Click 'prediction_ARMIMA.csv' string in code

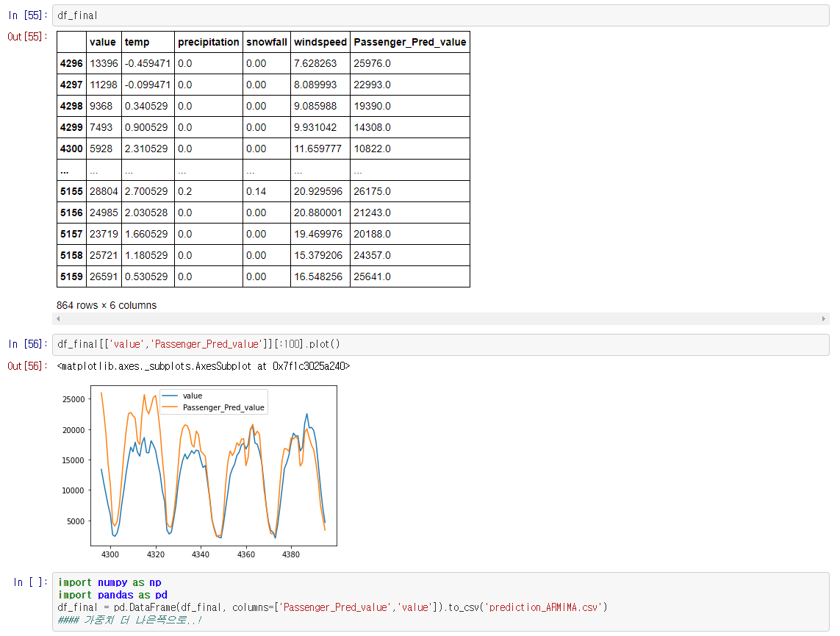pos(544,607)
